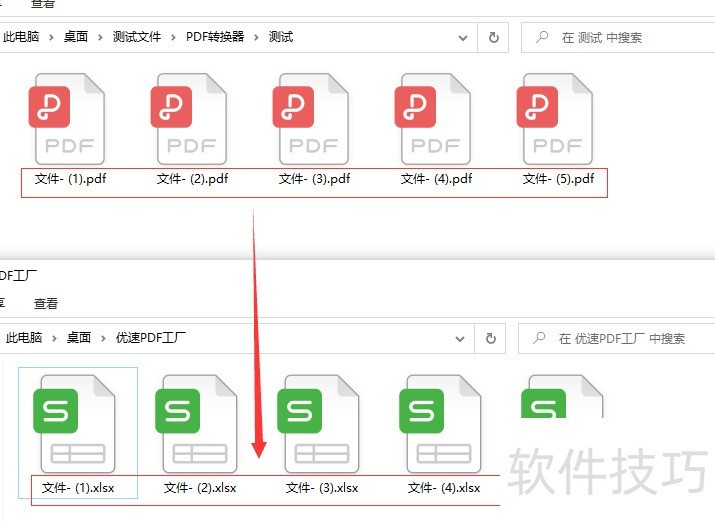Click 测试 in the top window breadcrumb
The height and width of the screenshot is (525, 715).
tap(280, 36)
